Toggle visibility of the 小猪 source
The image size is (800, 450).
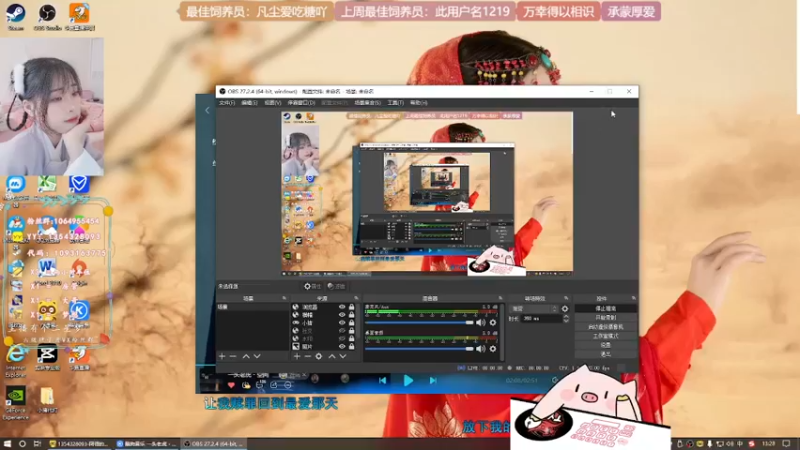coord(342,323)
